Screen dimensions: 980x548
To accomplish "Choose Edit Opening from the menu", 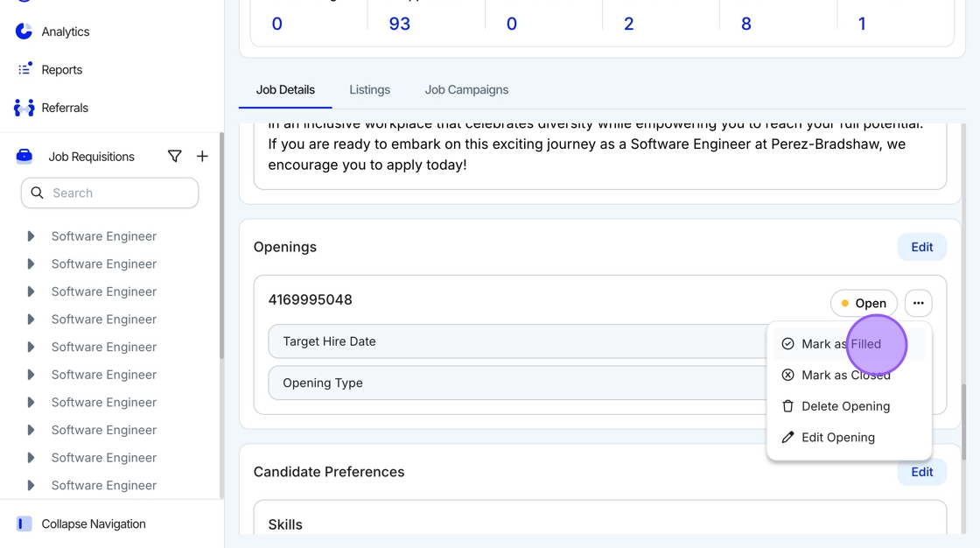I will [849, 438].
